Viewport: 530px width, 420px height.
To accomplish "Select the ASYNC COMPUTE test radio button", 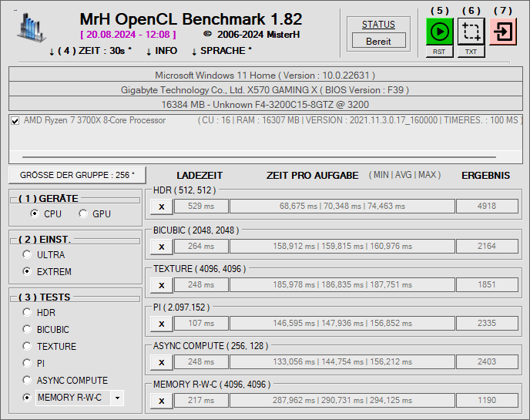I will [x=27, y=380].
